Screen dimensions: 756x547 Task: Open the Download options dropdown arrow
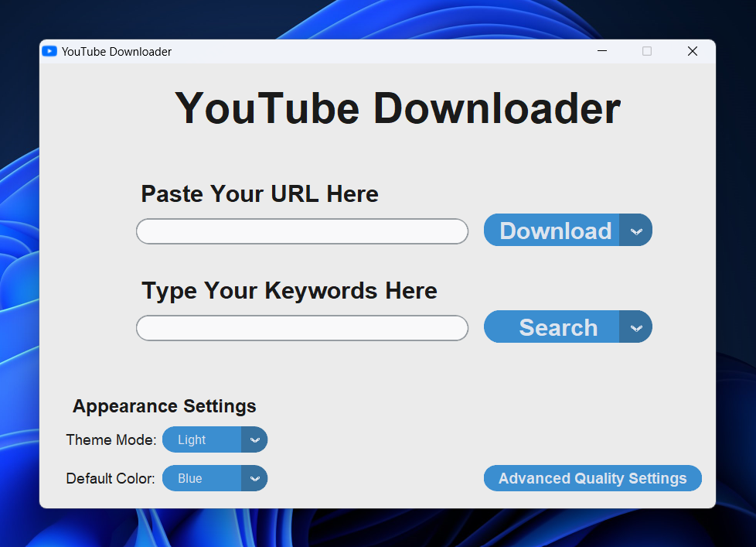pos(636,230)
